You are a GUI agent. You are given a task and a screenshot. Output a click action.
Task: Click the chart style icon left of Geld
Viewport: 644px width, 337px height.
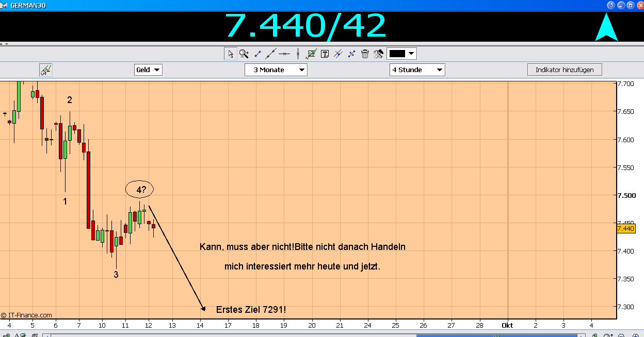[46, 70]
